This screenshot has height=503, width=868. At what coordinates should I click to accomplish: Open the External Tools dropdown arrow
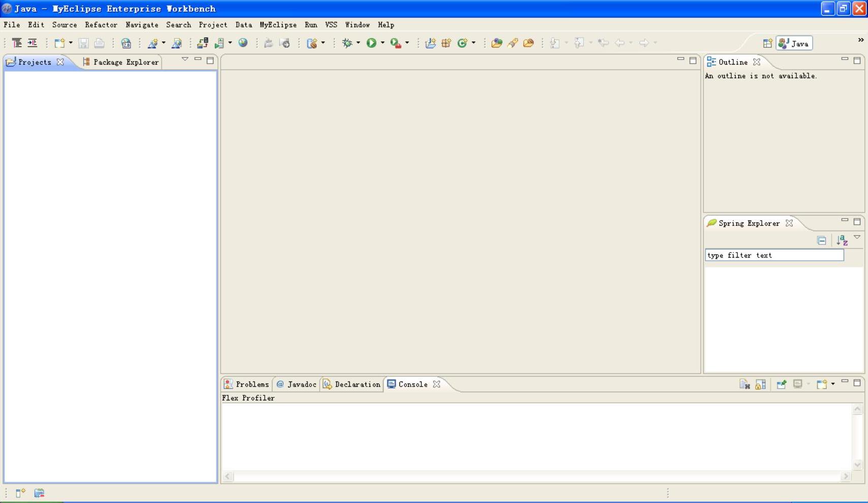(x=407, y=43)
